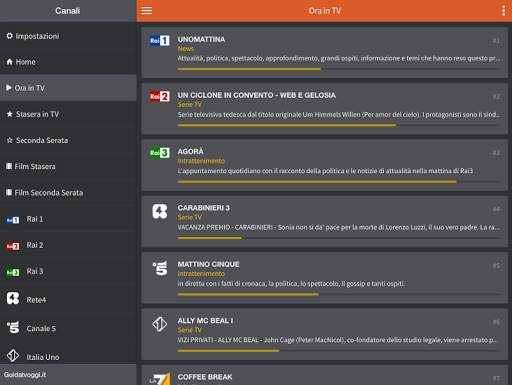Click the Ora in TV header title
512x385 pixels.
(x=324, y=11)
